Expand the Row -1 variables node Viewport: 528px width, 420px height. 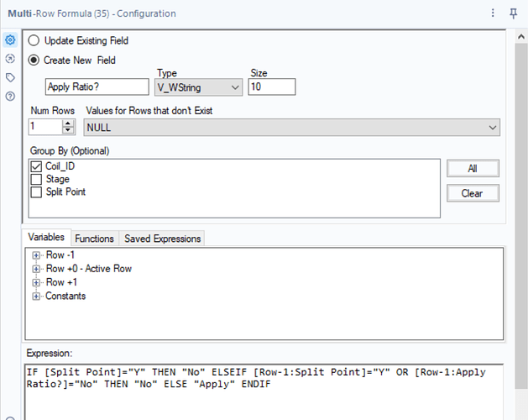[36, 255]
